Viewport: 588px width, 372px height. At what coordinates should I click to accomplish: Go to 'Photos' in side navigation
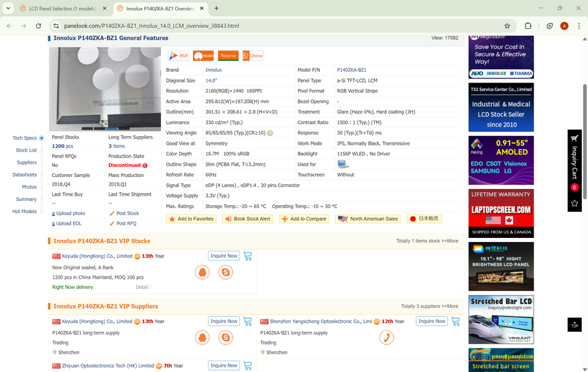coord(30,187)
